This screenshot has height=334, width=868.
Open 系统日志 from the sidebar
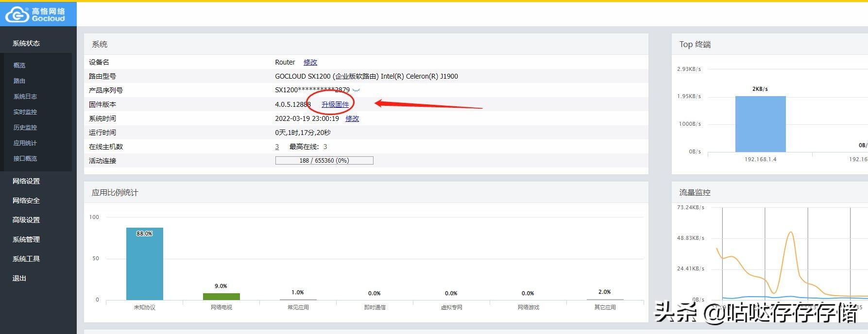[x=25, y=96]
